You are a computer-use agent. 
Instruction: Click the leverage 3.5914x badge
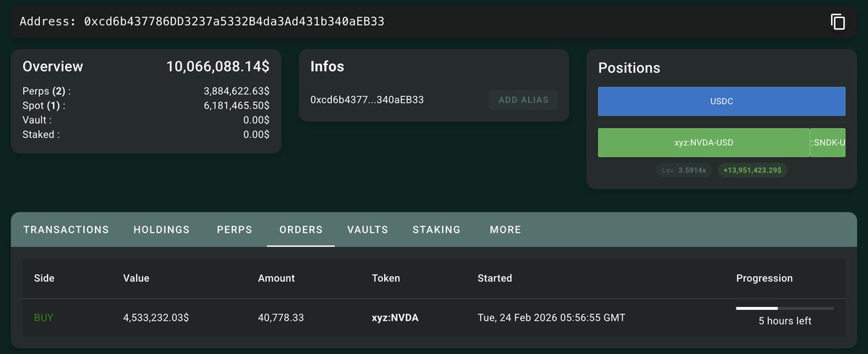click(684, 170)
